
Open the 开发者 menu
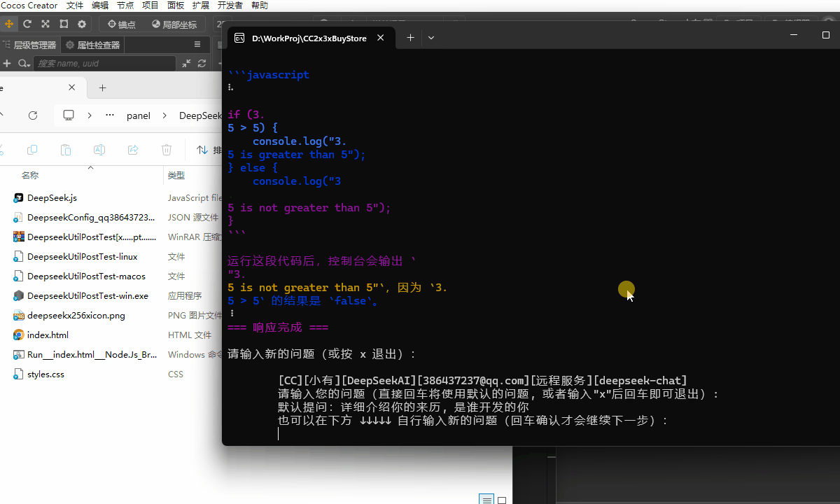point(230,5)
